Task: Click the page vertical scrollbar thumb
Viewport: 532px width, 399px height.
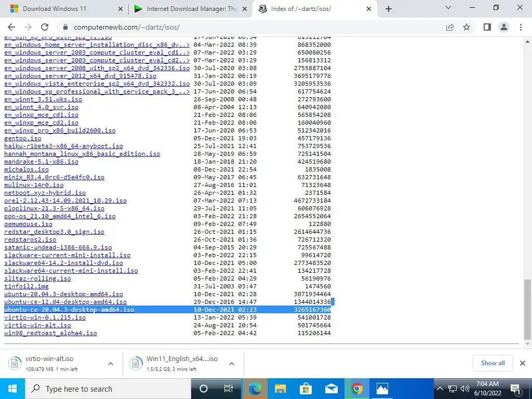Action: pos(527,310)
